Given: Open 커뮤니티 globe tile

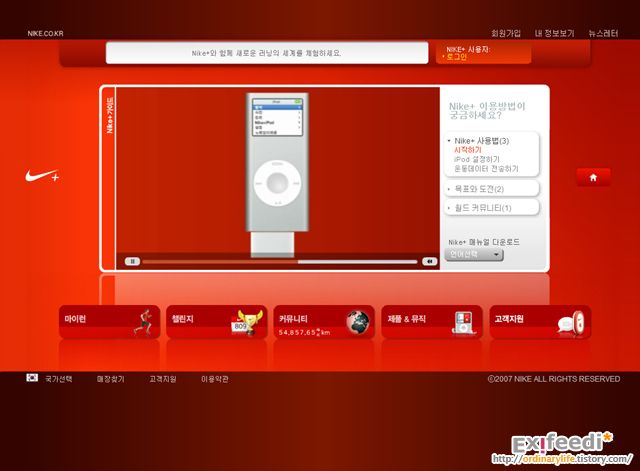Looking at the screenshot, I should point(324,322).
